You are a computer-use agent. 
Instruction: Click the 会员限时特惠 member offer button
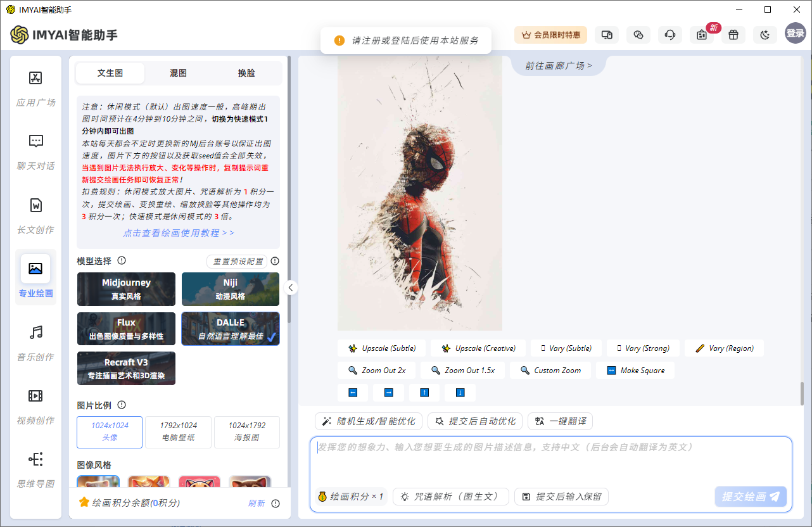551,35
